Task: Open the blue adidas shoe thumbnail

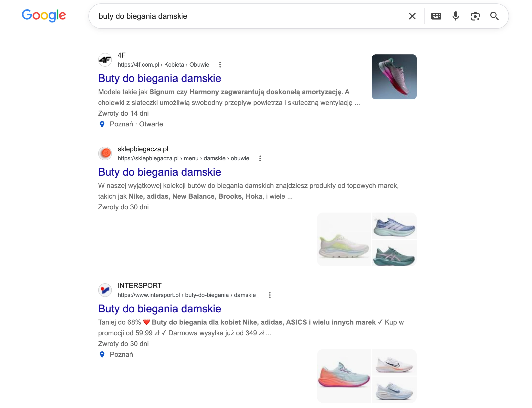Action: [x=394, y=226]
